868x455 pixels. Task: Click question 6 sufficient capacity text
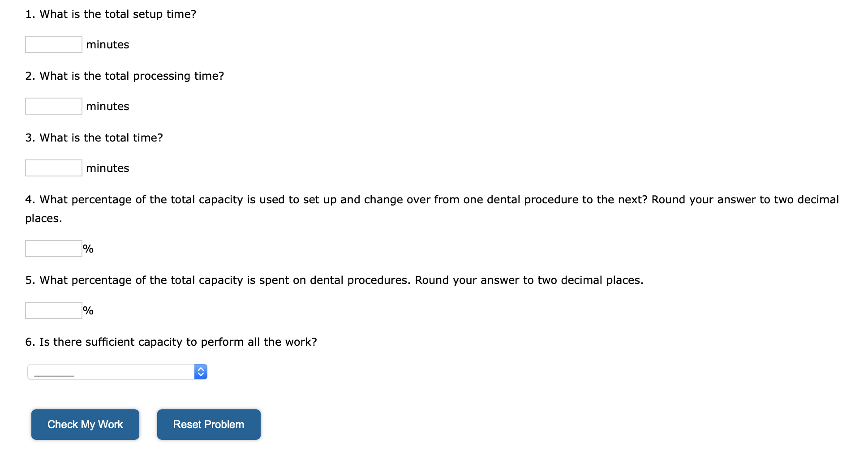coord(171,342)
